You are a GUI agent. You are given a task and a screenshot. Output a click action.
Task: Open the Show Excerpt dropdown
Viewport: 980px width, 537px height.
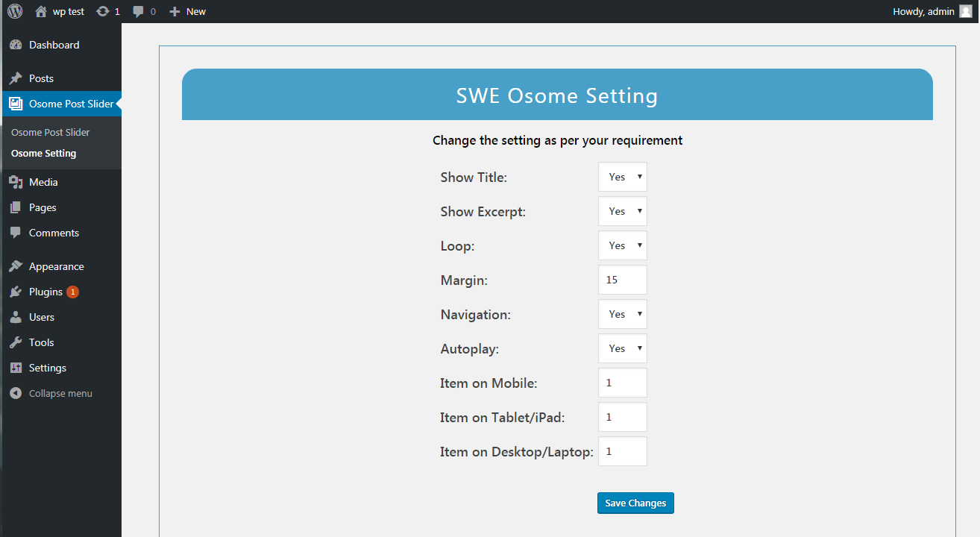pos(623,211)
